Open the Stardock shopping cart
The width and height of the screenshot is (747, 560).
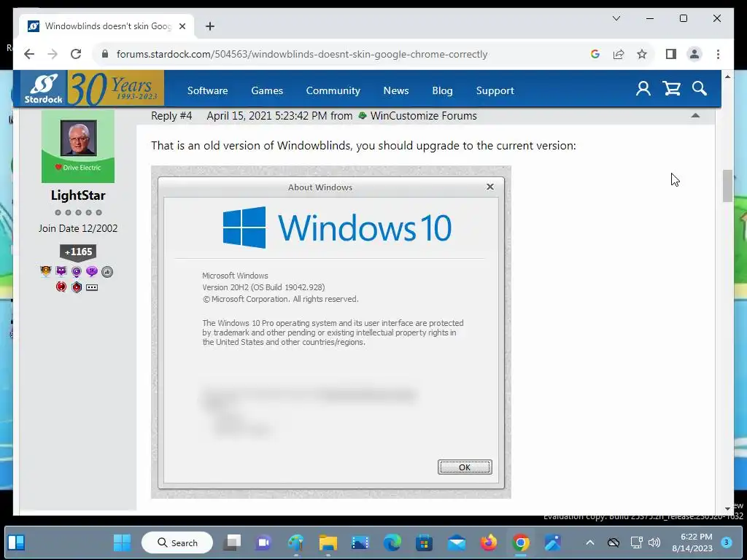coord(672,88)
